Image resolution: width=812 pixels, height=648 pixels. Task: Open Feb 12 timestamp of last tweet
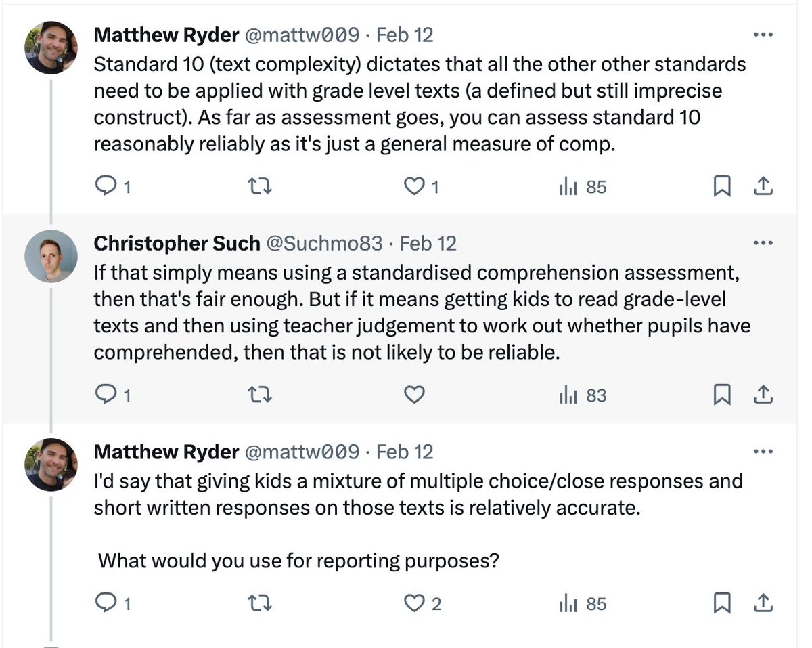[405, 452]
